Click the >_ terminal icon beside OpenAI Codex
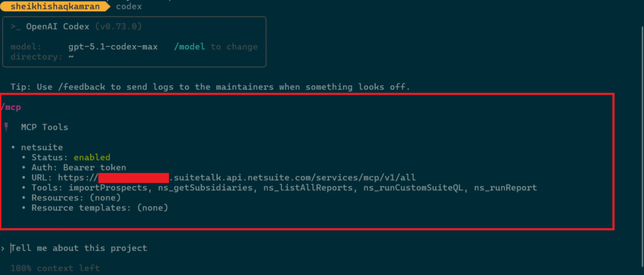Image resolution: width=644 pixels, height=275 pixels. (x=17, y=27)
